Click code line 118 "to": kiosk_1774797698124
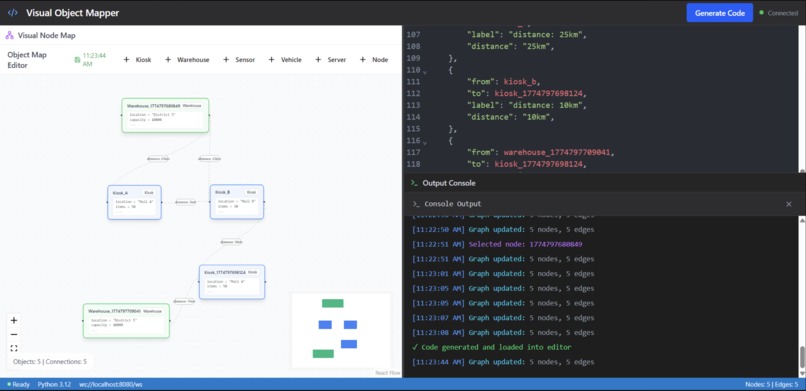806x391 pixels. [526, 164]
